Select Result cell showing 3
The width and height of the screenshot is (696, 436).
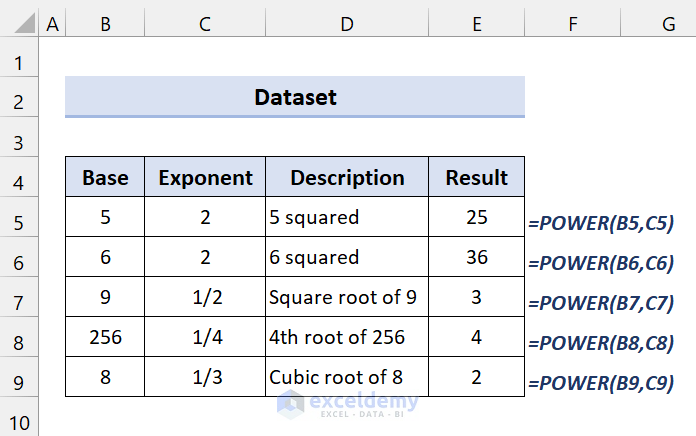tap(477, 297)
